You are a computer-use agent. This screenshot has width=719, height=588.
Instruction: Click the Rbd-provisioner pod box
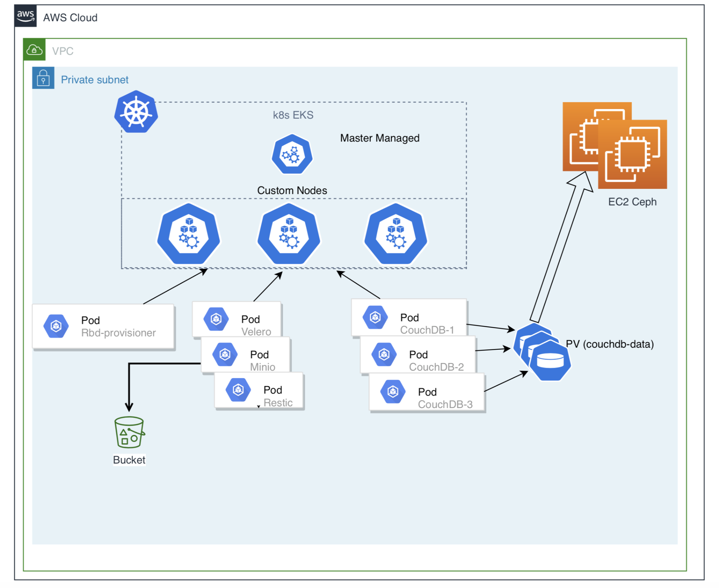[x=104, y=326]
